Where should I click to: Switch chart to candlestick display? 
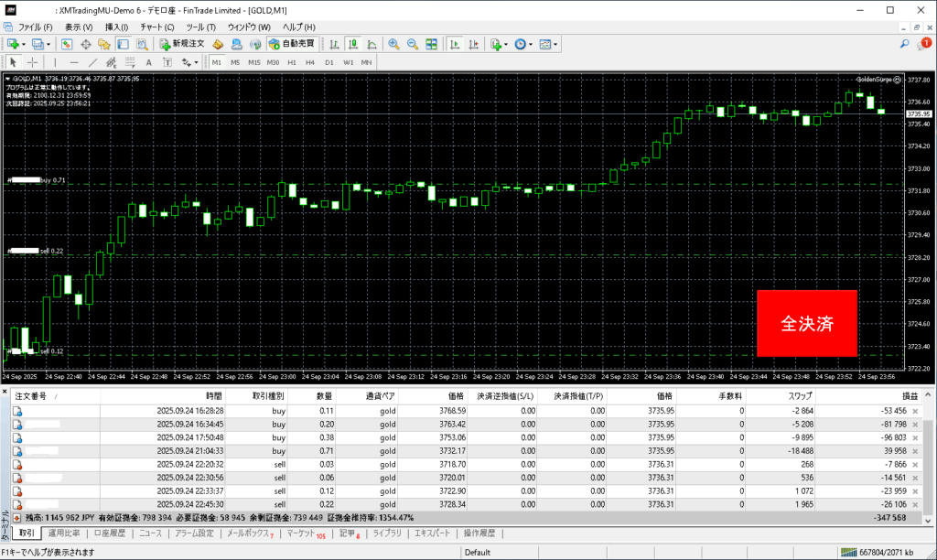click(352, 44)
